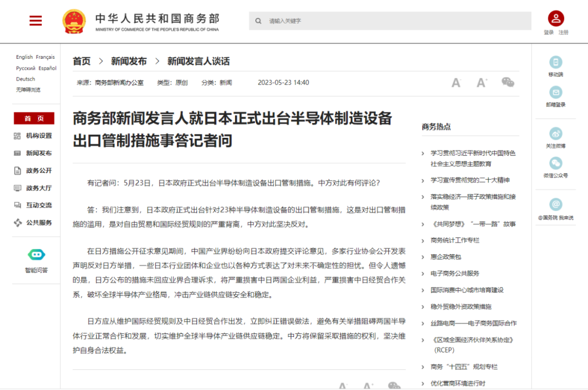Click the follow Weibo icon
Image resolution: width=588 pixels, height=390 pixels.
click(x=555, y=134)
